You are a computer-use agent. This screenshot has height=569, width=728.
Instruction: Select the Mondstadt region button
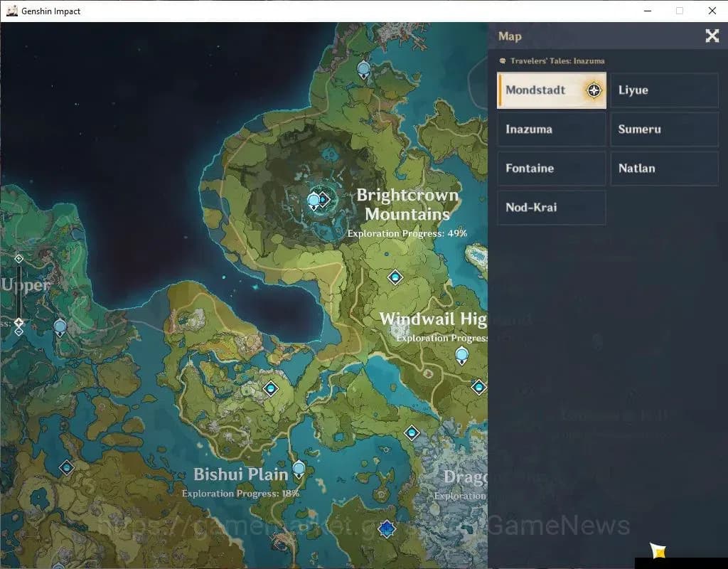click(x=552, y=90)
